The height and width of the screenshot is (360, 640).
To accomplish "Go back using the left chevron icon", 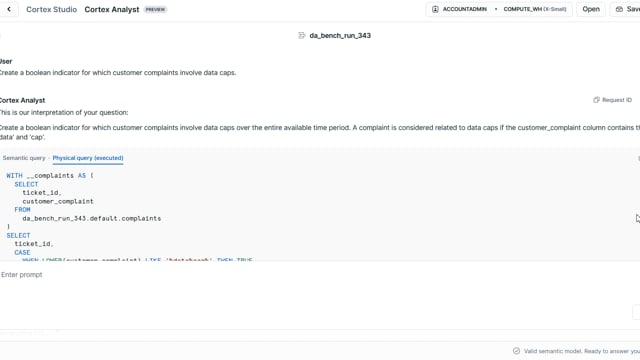I will pyautogui.click(x=9, y=9).
